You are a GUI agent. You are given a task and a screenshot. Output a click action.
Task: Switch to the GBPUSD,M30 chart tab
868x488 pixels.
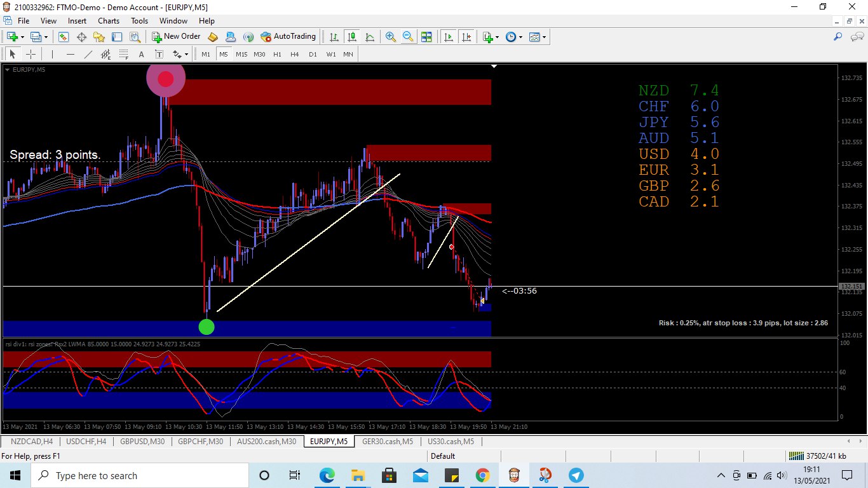point(142,441)
